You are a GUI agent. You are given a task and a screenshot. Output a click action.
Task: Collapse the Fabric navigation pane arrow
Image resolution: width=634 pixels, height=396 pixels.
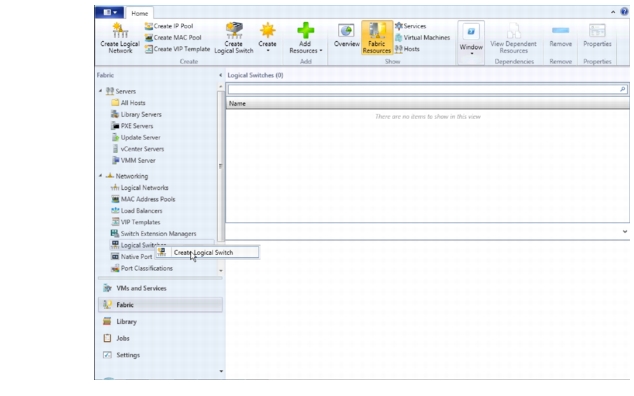click(x=220, y=75)
